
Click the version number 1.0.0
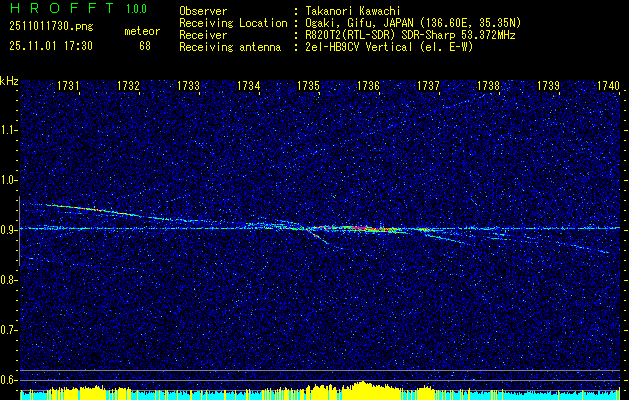(136, 9)
